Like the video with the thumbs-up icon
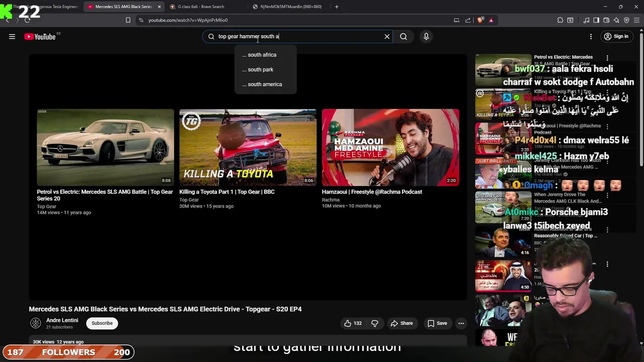The image size is (644, 362). [x=353, y=323]
